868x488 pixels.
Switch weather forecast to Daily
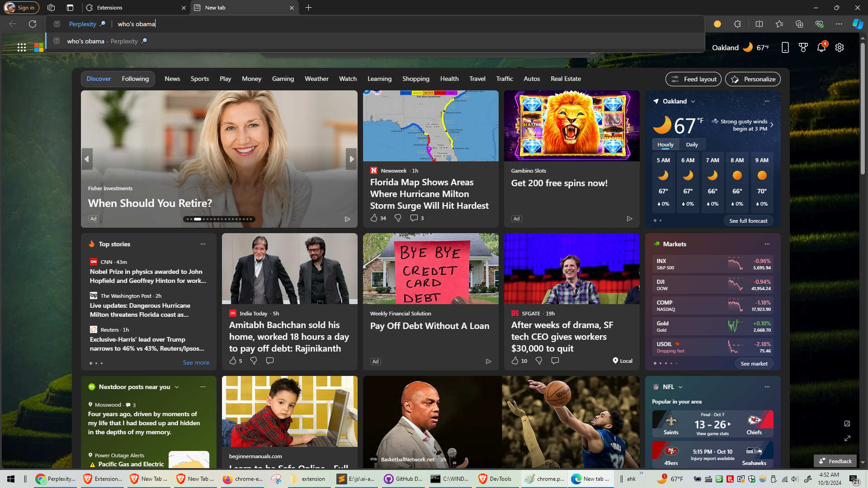click(692, 145)
